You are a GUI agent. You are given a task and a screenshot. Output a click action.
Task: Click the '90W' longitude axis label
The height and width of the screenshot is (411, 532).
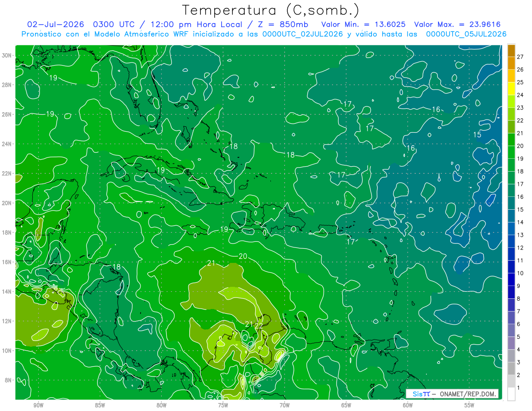[x=38, y=405]
